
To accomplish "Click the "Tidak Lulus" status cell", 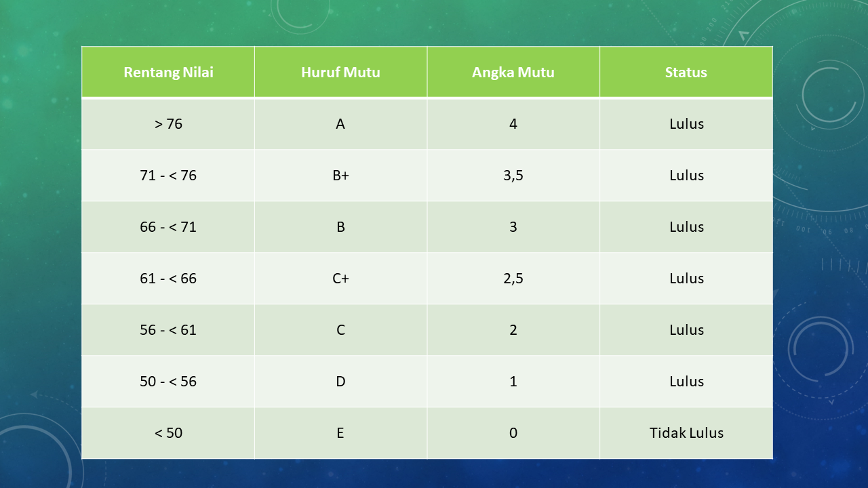I will [686, 433].
